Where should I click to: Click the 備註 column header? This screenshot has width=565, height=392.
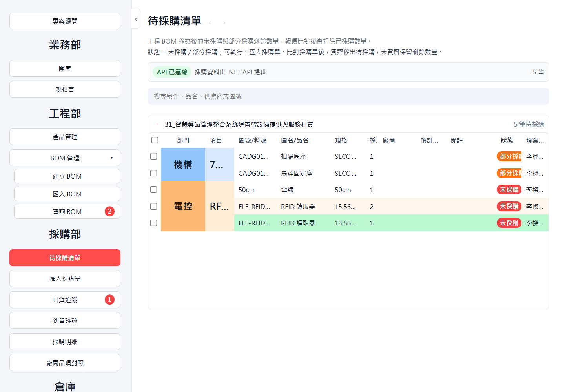pyautogui.click(x=457, y=140)
